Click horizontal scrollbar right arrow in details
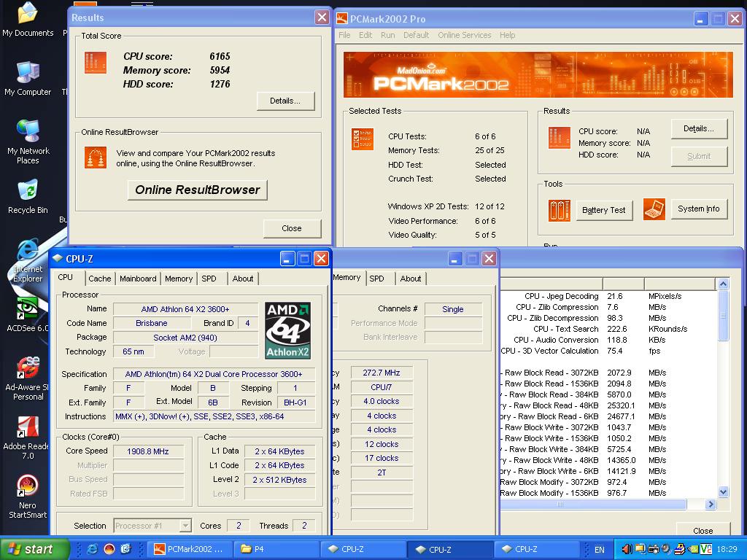Image resolution: width=747 pixels, height=560 pixels. point(711,505)
